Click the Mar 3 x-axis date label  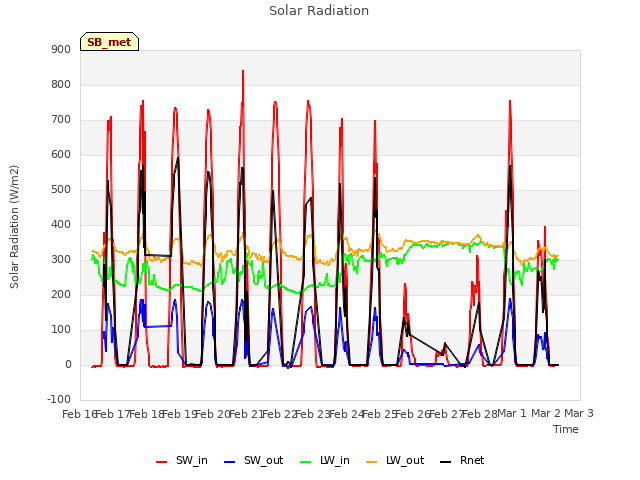pos(579,414)
